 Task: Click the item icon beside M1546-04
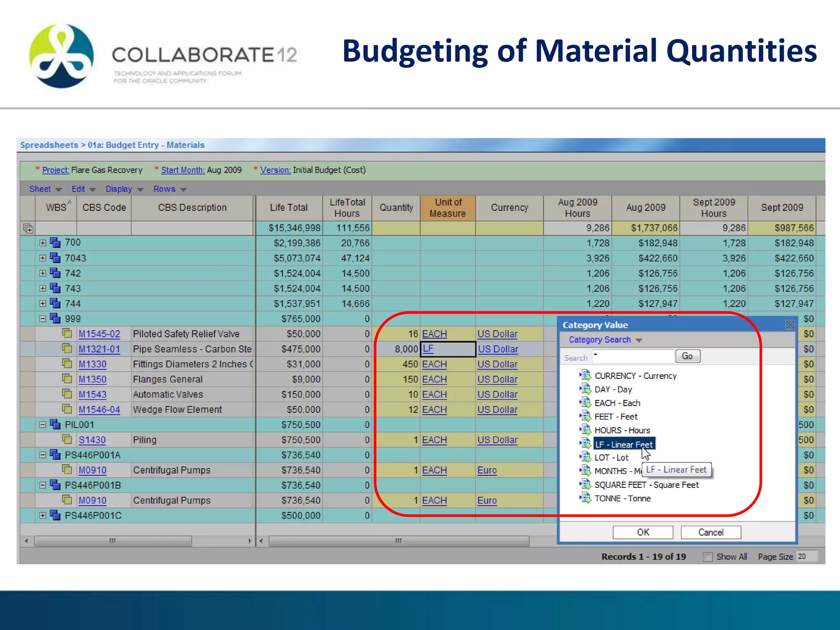pyautogui.click(x=67, y=409)
